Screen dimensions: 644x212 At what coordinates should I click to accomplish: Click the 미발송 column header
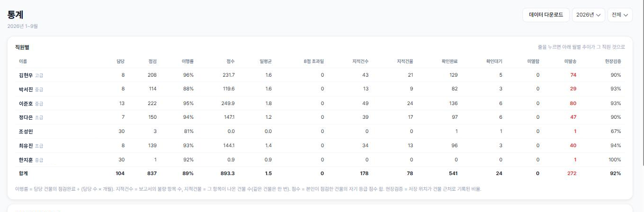tap(570, 62)
